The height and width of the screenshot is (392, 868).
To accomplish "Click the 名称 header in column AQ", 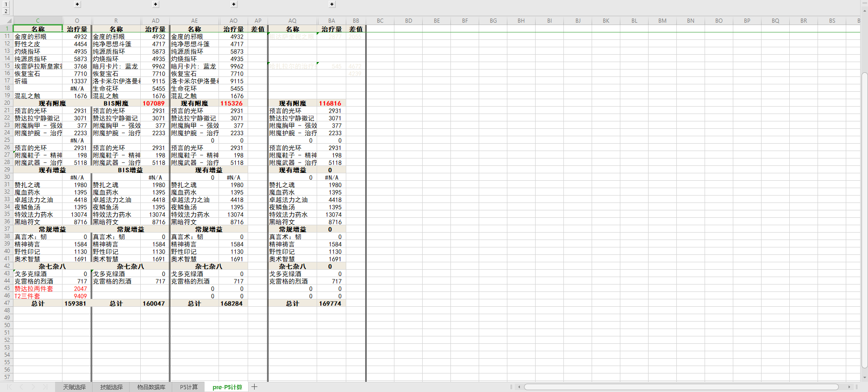I will [x=293, y=29].
